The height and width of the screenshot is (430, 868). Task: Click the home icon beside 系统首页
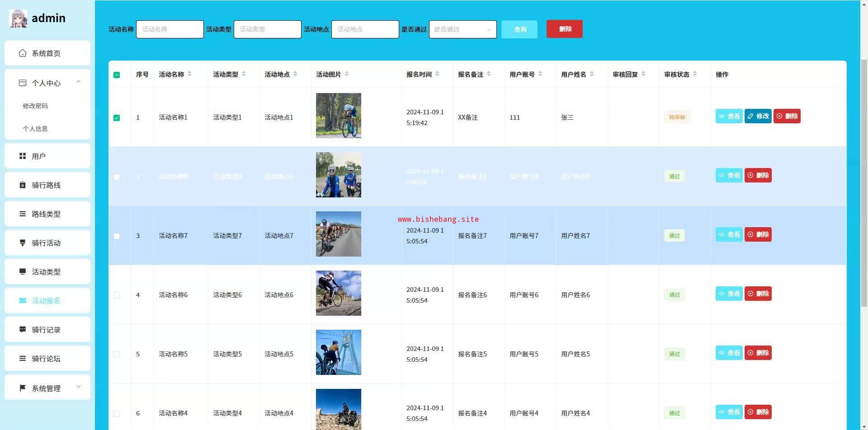click(23, 53)
